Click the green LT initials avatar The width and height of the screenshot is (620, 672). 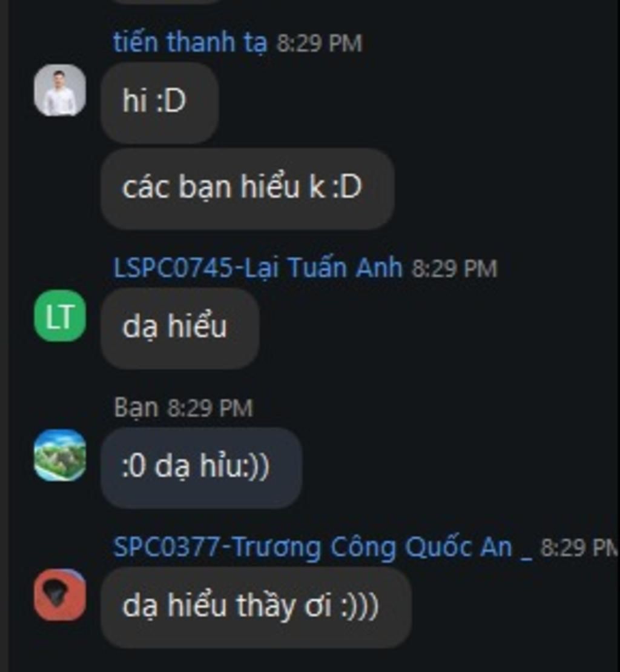pos(60,316)
